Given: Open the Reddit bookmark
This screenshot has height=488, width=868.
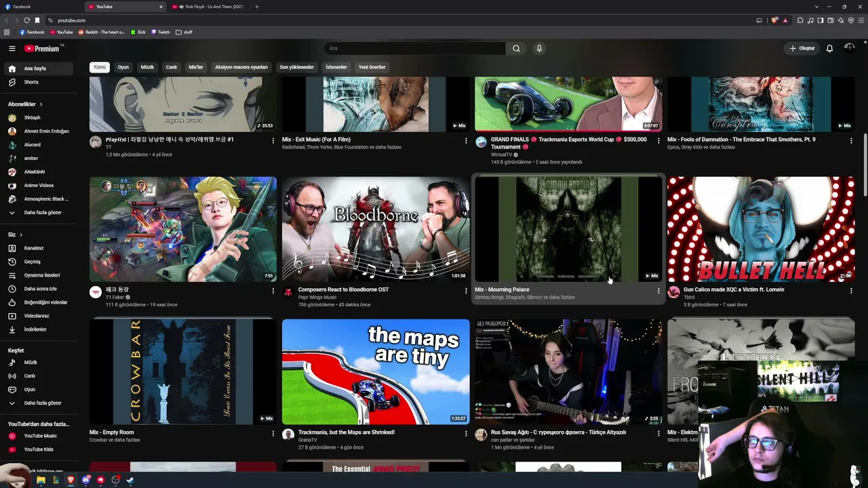Looking at the screenshot, I should pyautogui.click(x=102, y=32).
